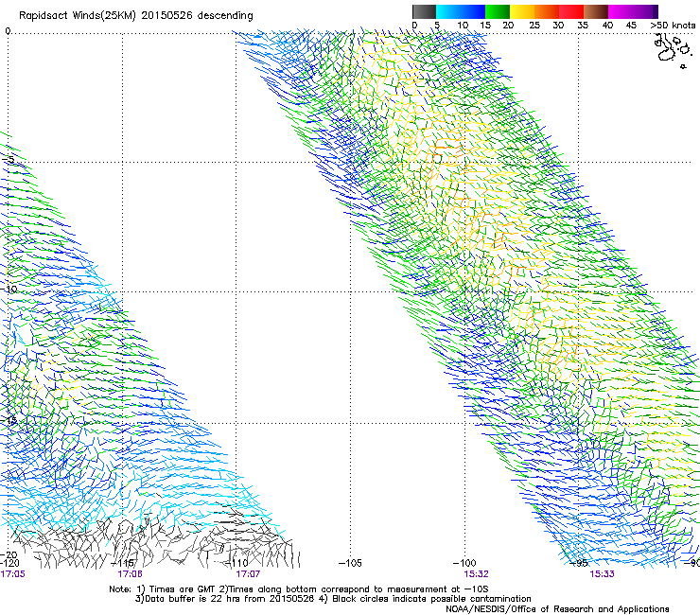Viewport: 700px width, 615px height.
Task: Click the -10 latitude axis label
Action: 9,289
